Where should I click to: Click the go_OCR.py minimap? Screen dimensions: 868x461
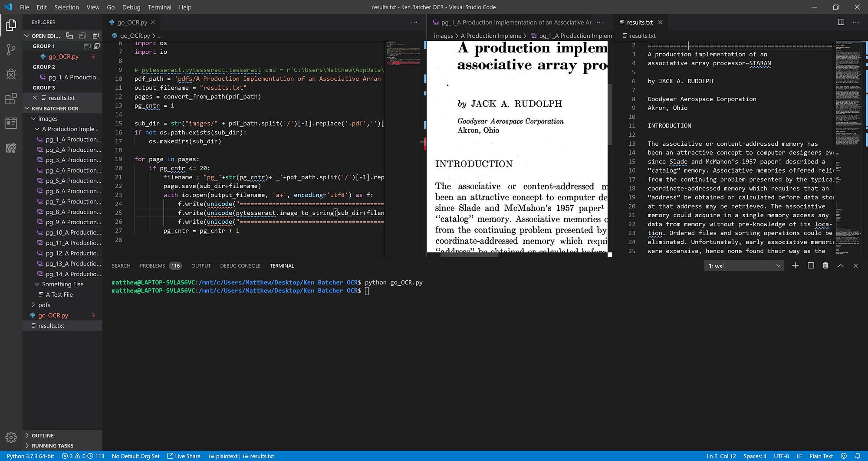403,54
